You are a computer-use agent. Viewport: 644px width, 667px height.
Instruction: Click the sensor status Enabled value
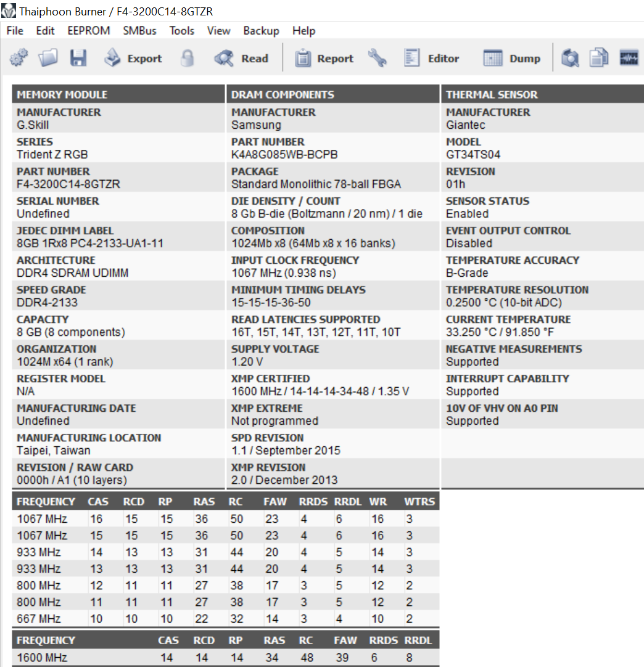pyautogui.click(x=467, y=213)
